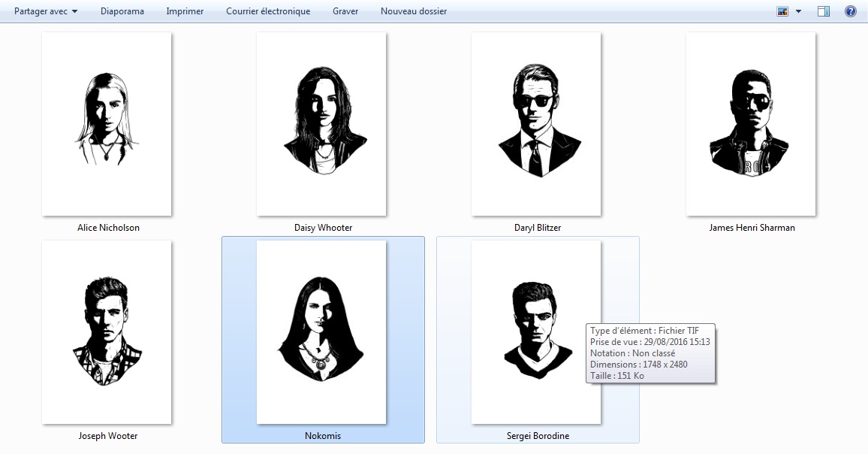Open the help question mark icon
The height and width of the screenshot is (454, 868).
(x=850, y=11)
